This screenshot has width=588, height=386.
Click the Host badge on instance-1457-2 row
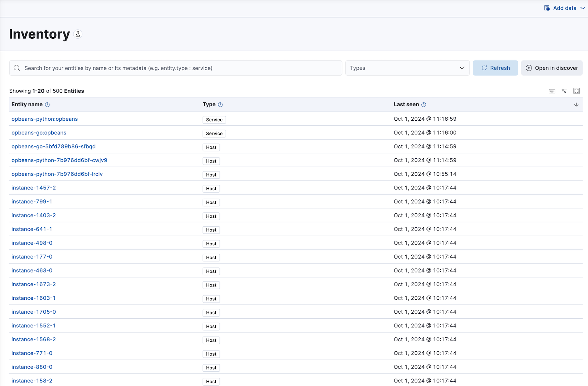[x=211, y=188]
